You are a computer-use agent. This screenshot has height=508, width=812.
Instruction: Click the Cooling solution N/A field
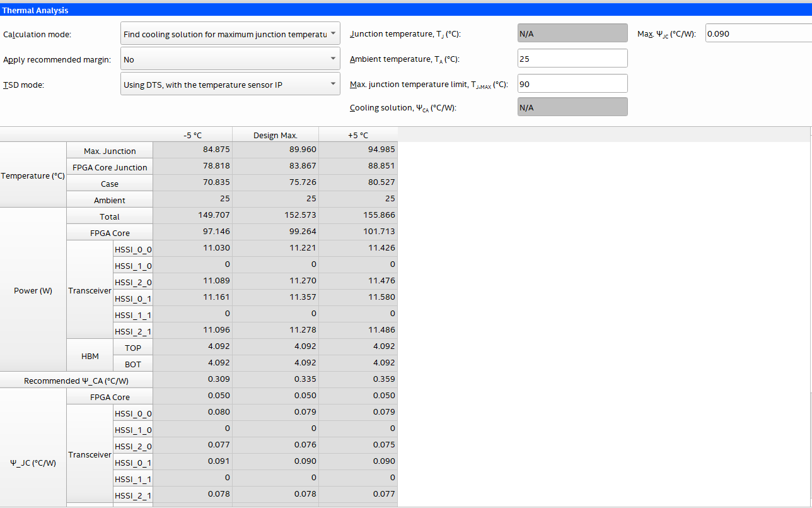[x=572, y=107]
